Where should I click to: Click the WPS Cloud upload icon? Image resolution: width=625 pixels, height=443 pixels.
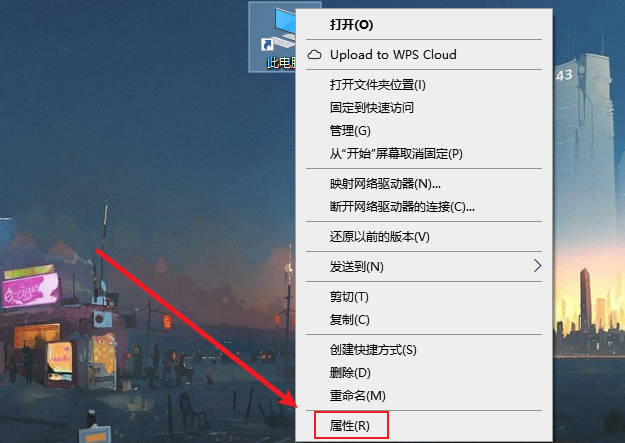[x=315, y=55]
